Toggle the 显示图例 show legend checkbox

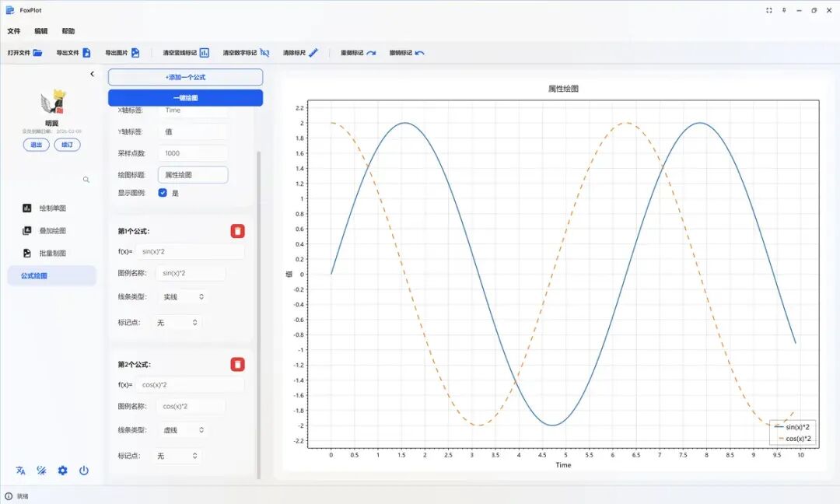(x=163, y=193)
